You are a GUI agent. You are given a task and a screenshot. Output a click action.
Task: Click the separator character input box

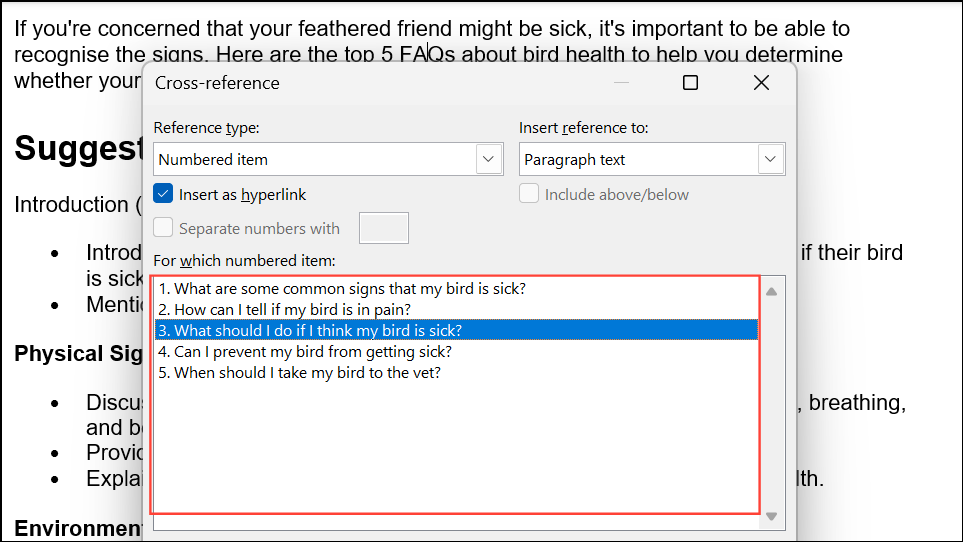pyautogui.click(x=383, y=228)
